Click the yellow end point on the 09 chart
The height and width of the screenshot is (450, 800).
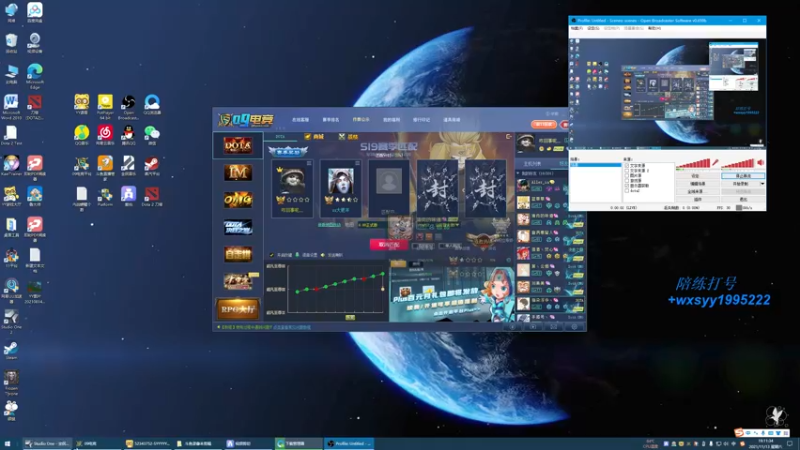(x=383, y=289)
